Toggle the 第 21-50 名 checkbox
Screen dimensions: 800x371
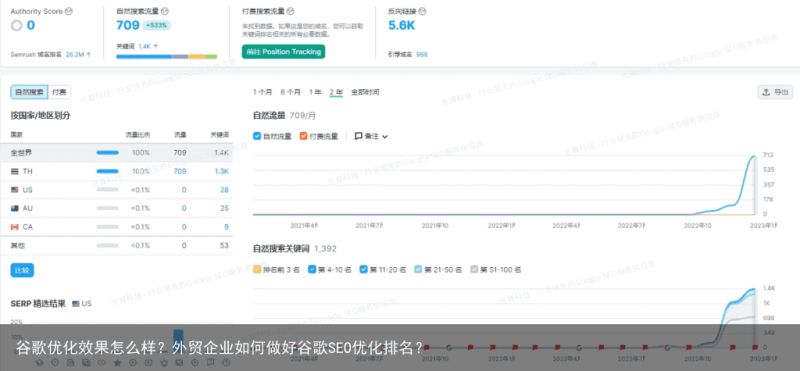(x=418, y=269)
